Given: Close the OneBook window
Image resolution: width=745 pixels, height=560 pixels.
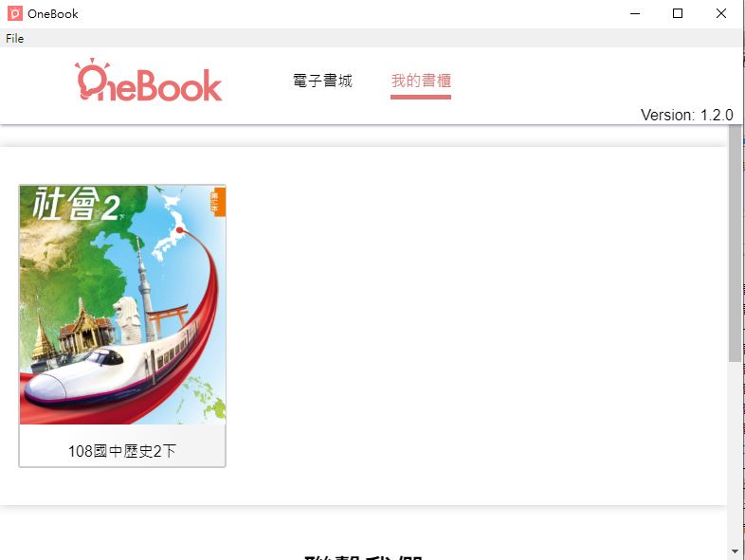Looking at the screenshot, I should 720,13.
